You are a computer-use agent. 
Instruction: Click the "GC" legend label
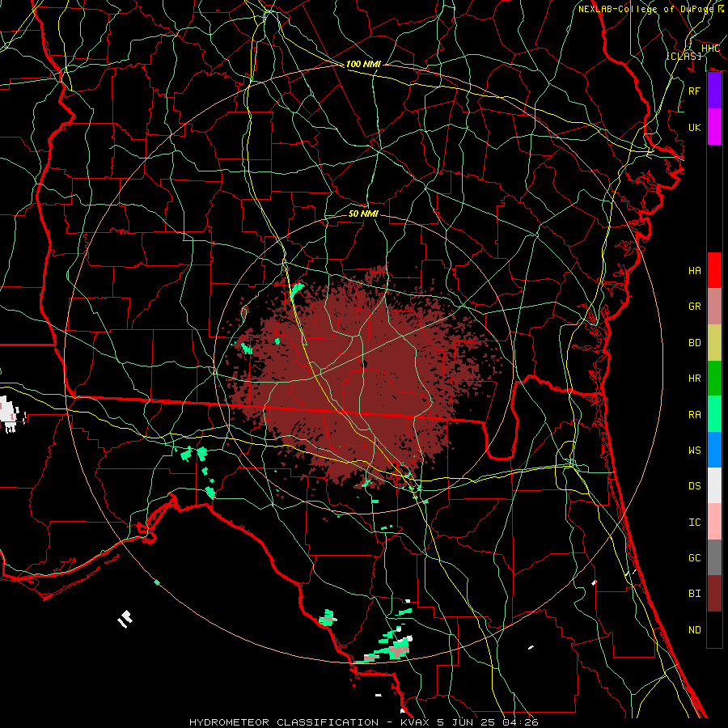pos(695,558)
